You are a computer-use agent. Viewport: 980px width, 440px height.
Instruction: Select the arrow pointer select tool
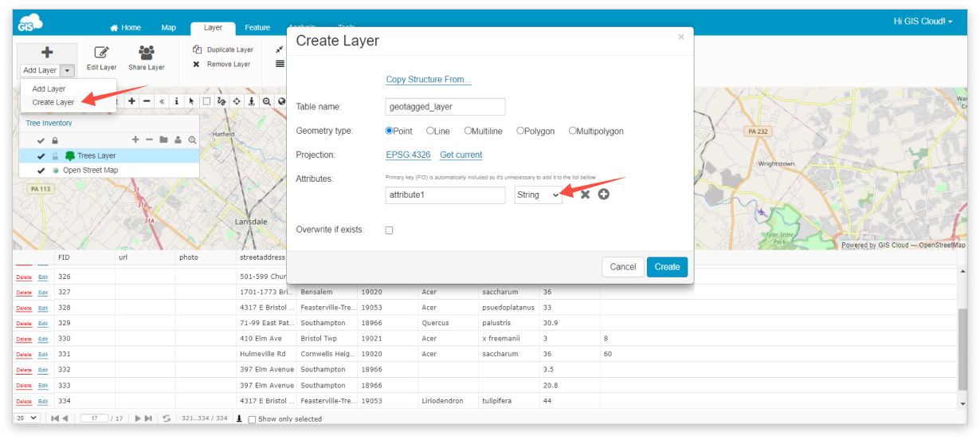[x=191, y=101]
